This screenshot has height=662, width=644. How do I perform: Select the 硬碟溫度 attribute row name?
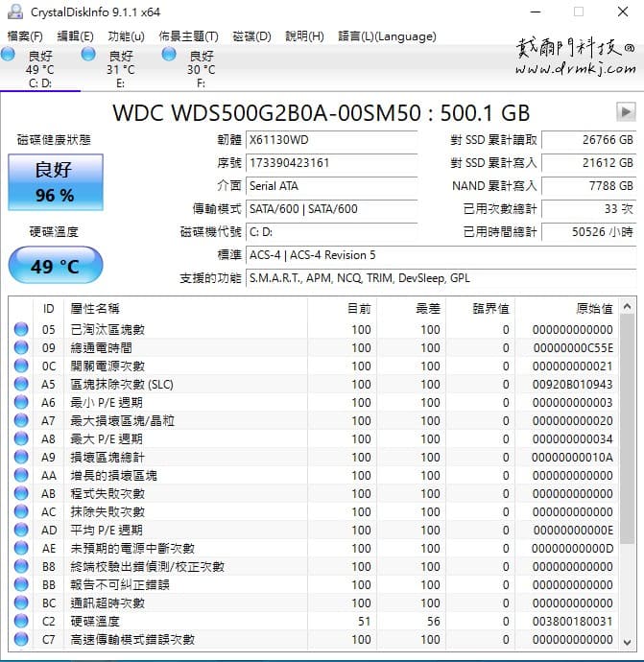coord(95,621)
